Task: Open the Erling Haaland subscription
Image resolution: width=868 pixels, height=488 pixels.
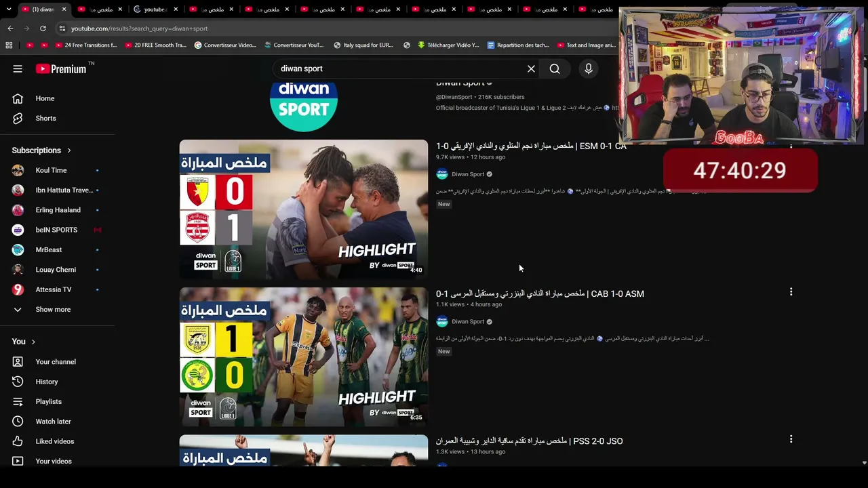Action: pyautogui.click(x=58, y=210)
